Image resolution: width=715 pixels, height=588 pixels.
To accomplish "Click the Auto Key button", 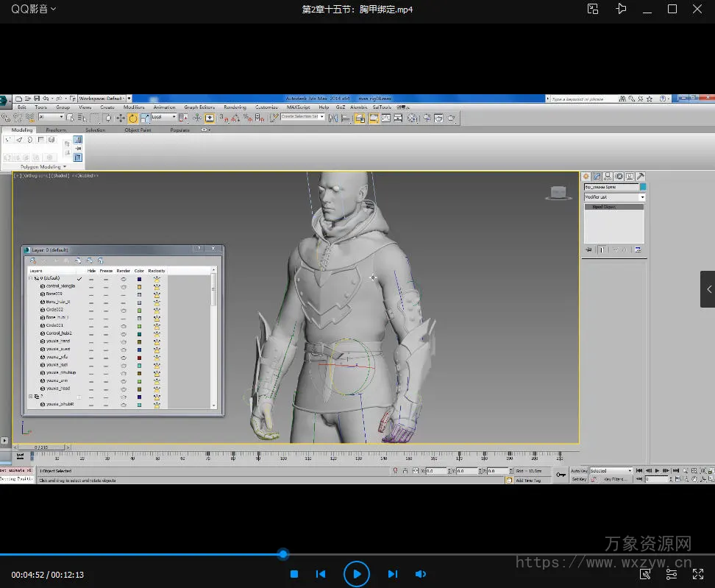I will pyautogui.click(x=579, y=470).
